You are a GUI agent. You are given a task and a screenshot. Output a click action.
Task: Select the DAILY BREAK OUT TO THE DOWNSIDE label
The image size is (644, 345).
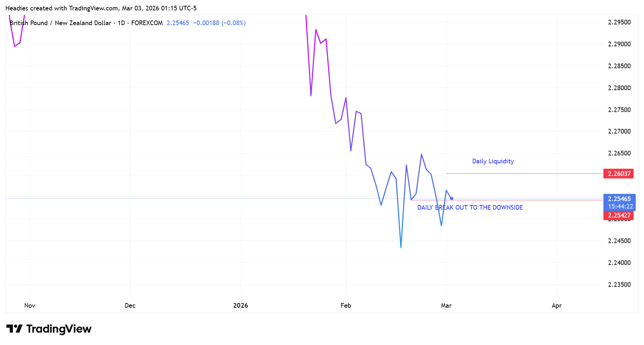(x=470, y=208)
